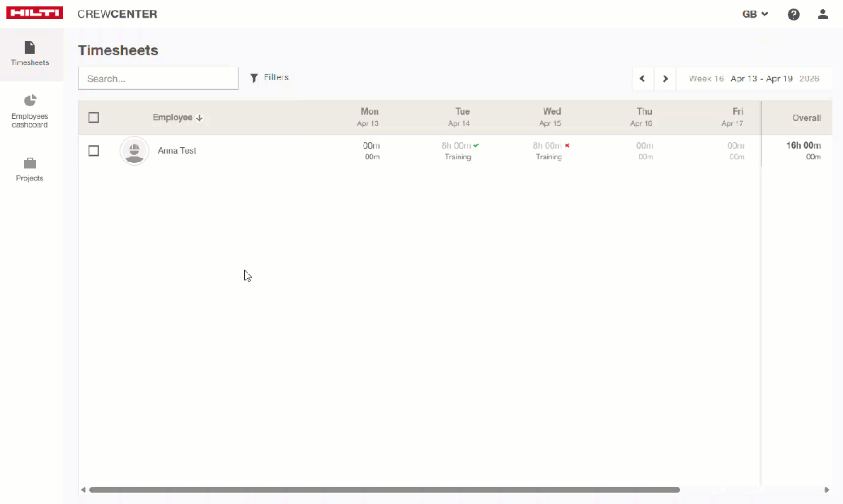Open the Timesheets sidebar tab
The width and height of the screenshot is (843, 504).
[x=30, y=54]
